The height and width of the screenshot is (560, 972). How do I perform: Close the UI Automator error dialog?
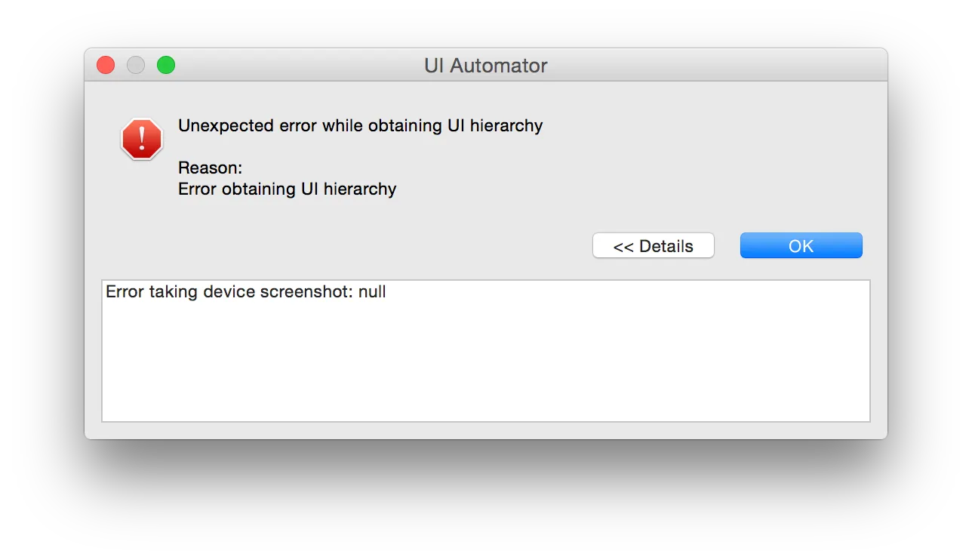pos(106,66)
